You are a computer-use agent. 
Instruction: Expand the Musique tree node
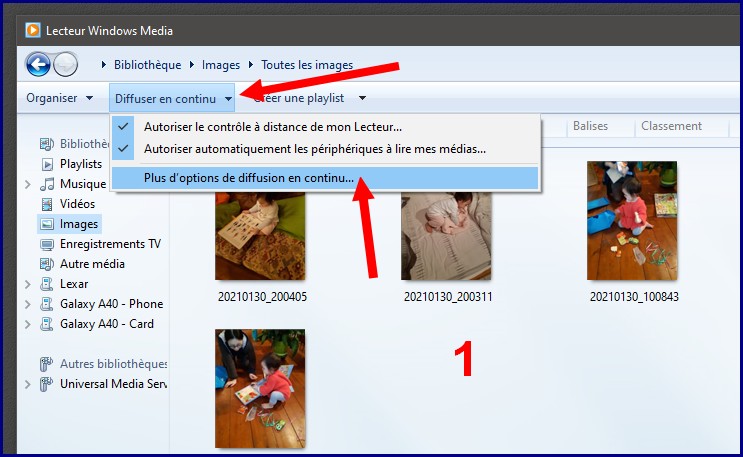(27, 184)
